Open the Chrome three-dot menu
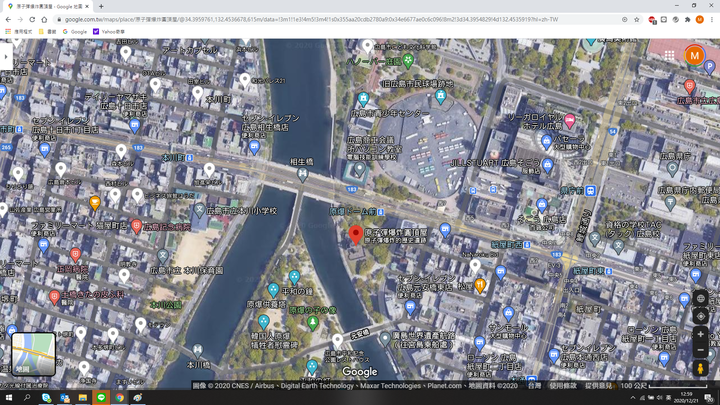Screen dimensions: 720x405 712,19
